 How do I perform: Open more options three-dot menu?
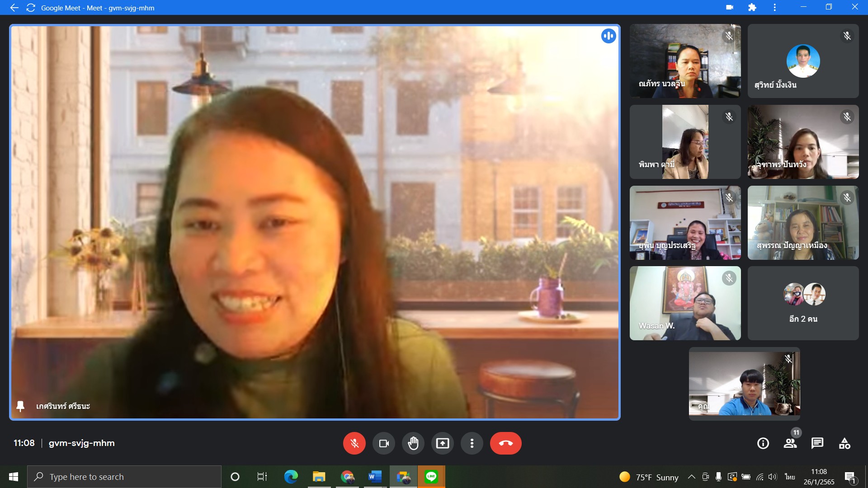pyautogui.click(x=472, y=443)
